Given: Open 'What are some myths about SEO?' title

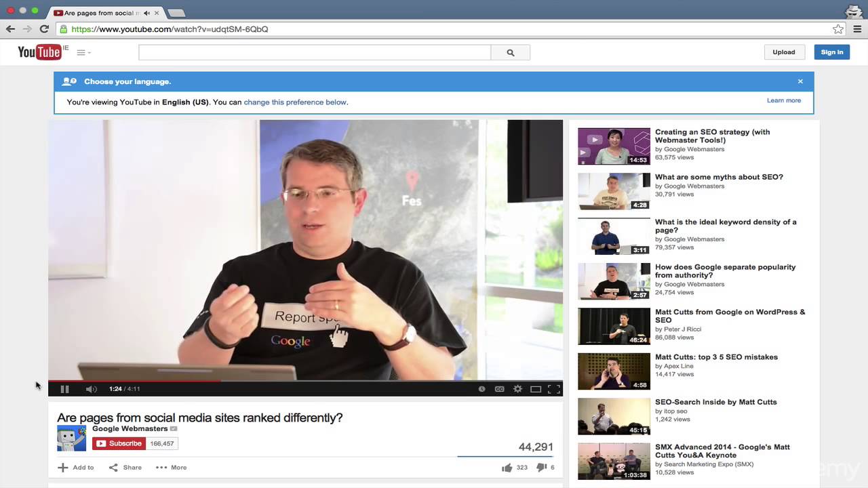Looking at the screenshot, I should 719,177.
